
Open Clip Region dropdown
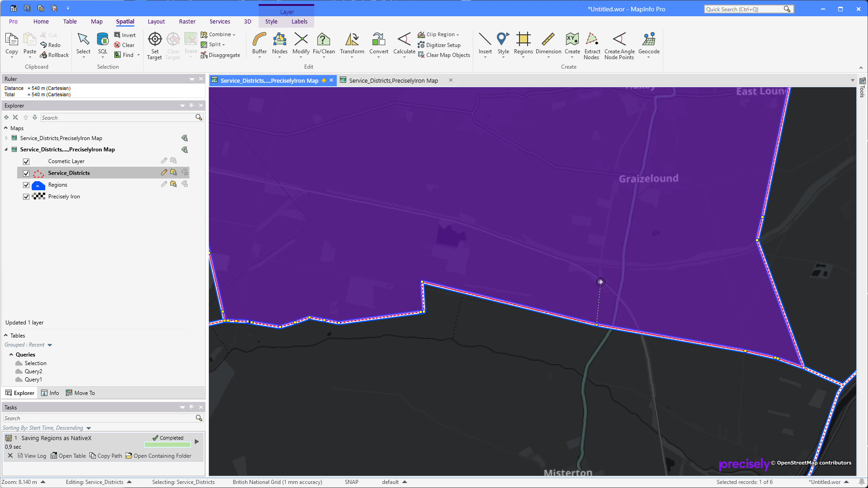coord(439,35)
